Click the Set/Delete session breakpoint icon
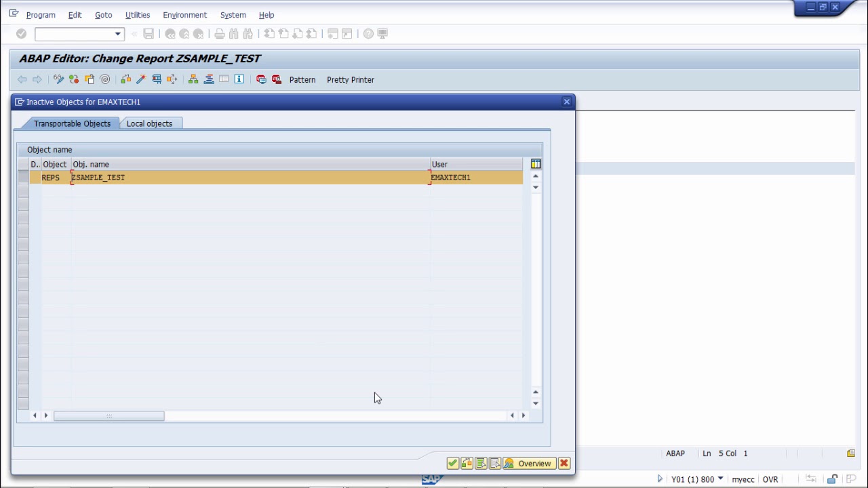The width and height of the screenshot is (868, 488). [x=261, y=79]
